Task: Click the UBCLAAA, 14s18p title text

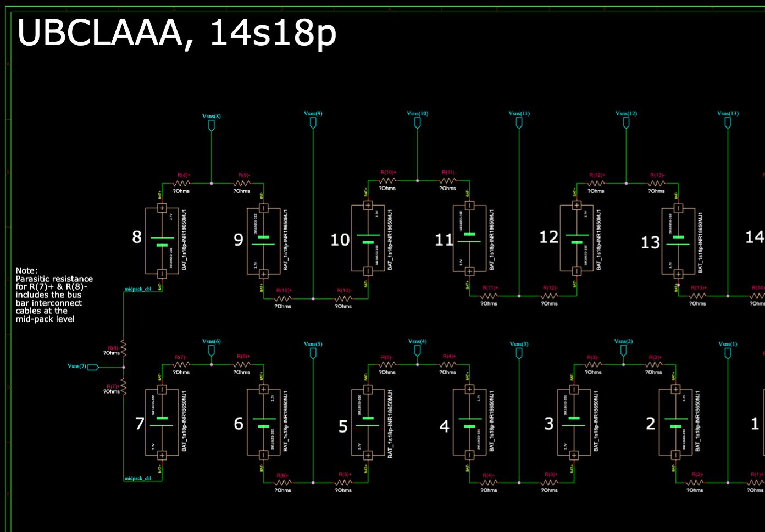Action: pyautogui.click(x=176, y=33)
